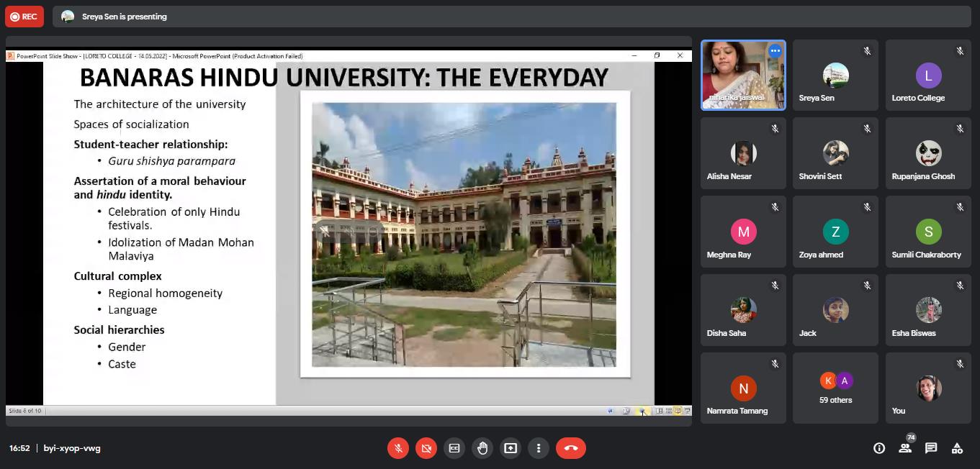This screenshot has height=469, width=980.
Task: Turn on your camera
Action: click(426, 448)
